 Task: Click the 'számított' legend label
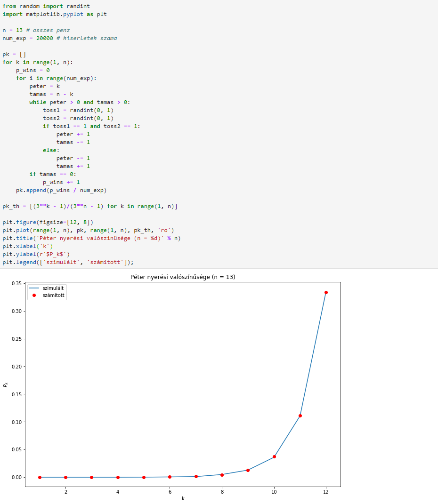point(53,295)
